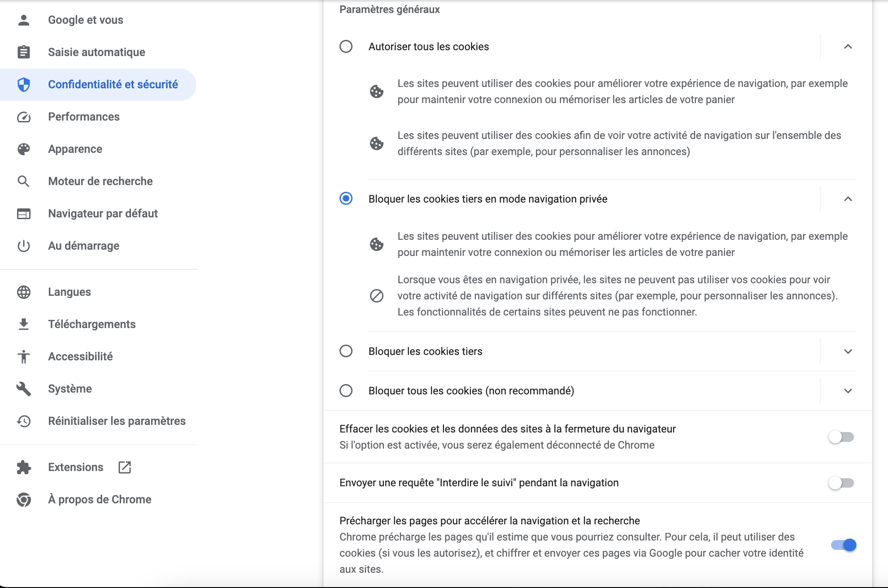
Task: Click the Au démarrage power icon
Action: tap(24, 246)
